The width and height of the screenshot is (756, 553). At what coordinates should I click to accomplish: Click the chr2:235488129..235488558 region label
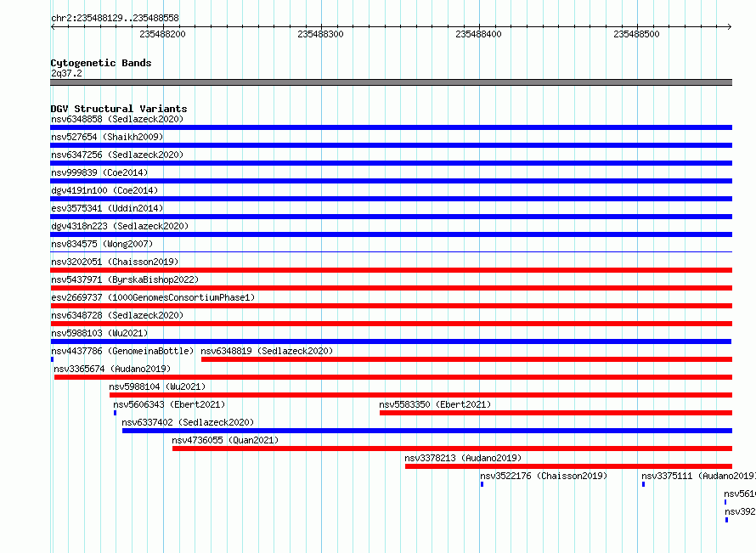coord(115,19)
